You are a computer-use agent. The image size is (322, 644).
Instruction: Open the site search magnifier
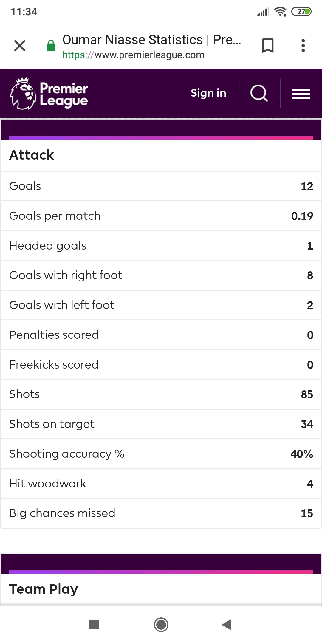click(259, 93)
